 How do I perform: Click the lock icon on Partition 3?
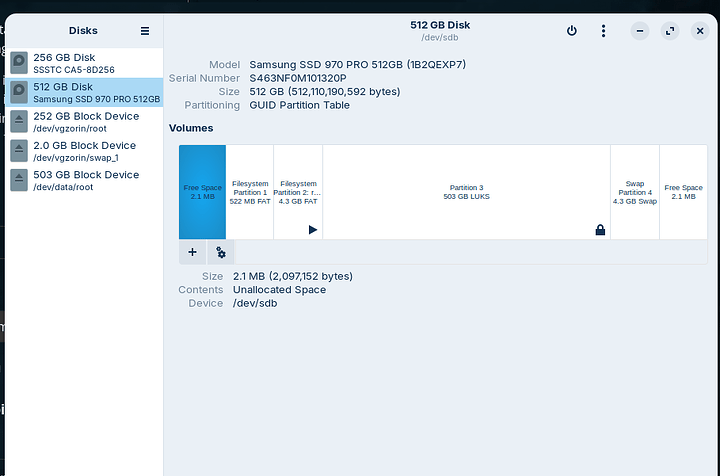coord(600,230)
